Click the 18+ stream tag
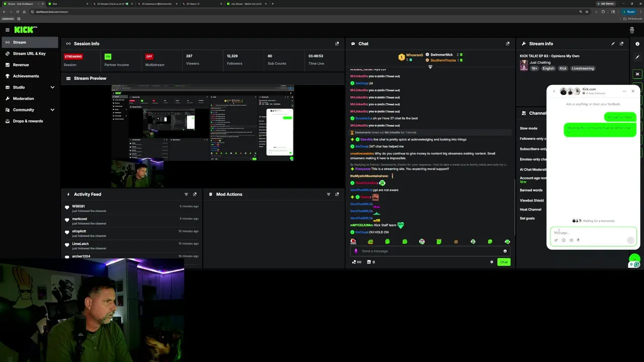The height and width of the screenshot is (362, 644). coord(534,68)
